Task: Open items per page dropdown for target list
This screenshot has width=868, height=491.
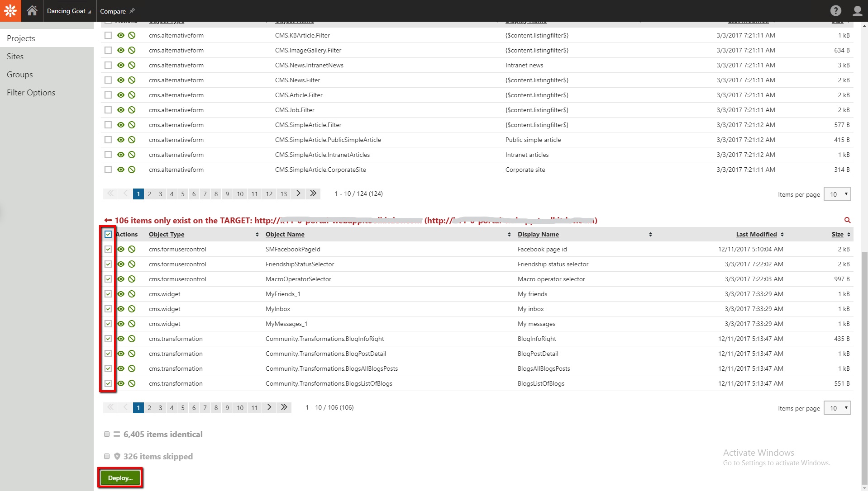Action: (837, 408)
